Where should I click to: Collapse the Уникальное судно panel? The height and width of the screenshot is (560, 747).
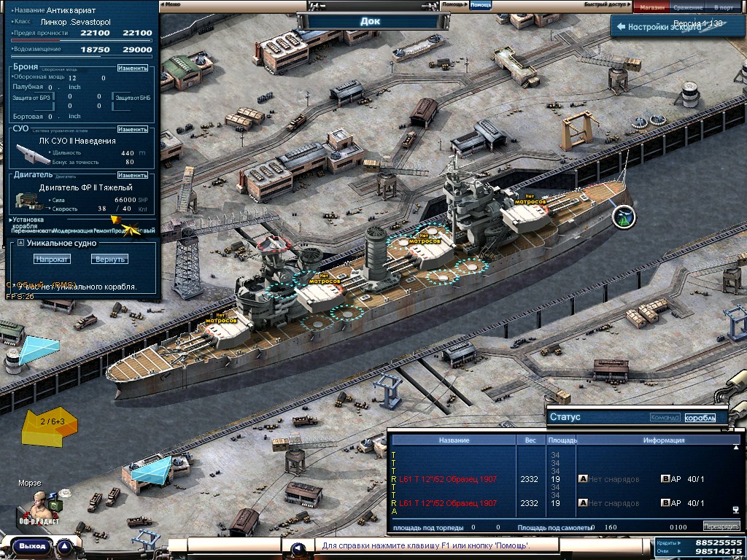[20, 243]
